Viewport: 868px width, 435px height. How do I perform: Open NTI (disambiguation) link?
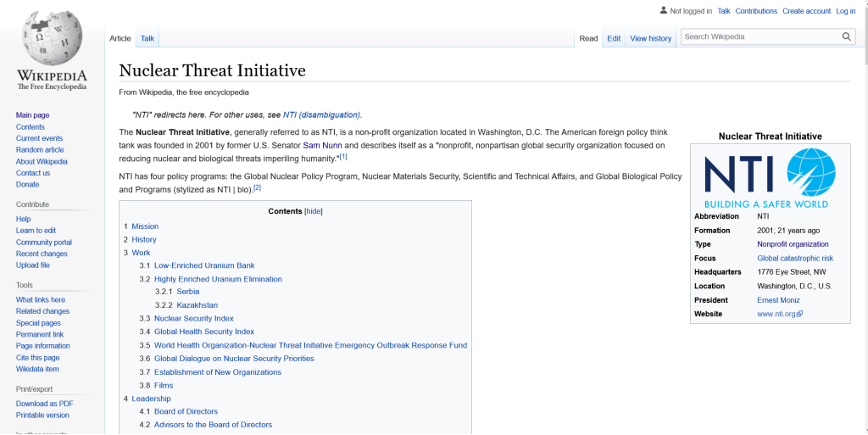pos(322,115)
